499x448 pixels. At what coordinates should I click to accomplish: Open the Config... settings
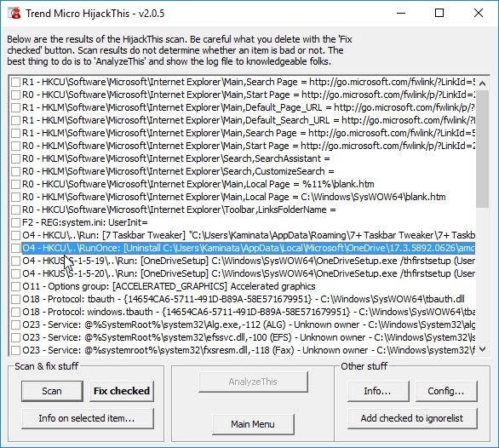point(446,391)
